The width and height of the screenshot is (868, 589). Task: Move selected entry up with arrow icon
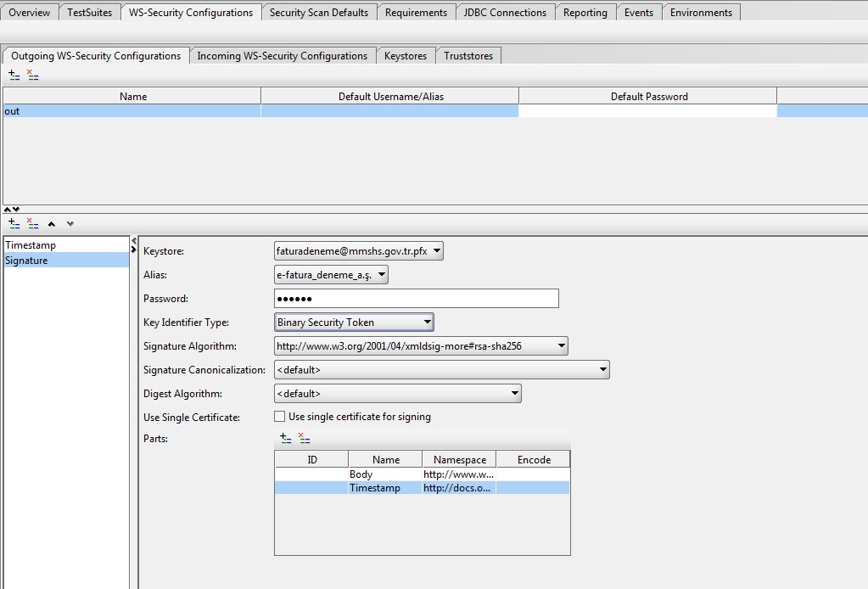coord(52,224)
